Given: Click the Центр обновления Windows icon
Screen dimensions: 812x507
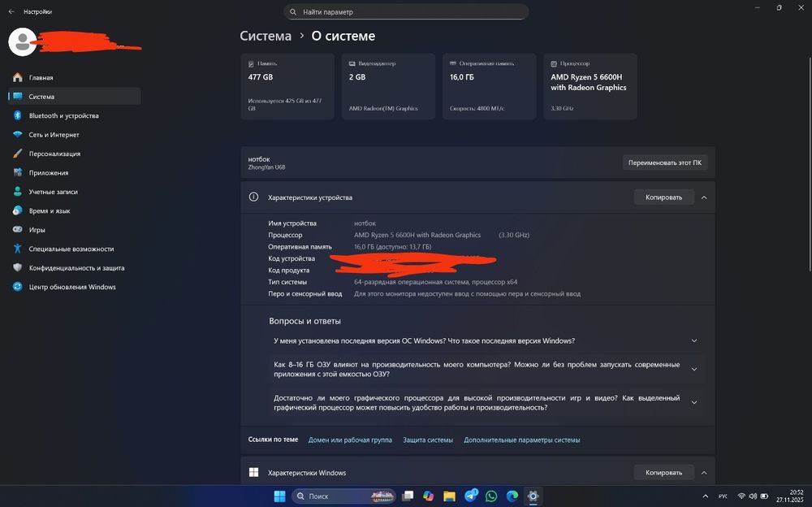Looking at the screenshot, I should click(x=18, y=287).
